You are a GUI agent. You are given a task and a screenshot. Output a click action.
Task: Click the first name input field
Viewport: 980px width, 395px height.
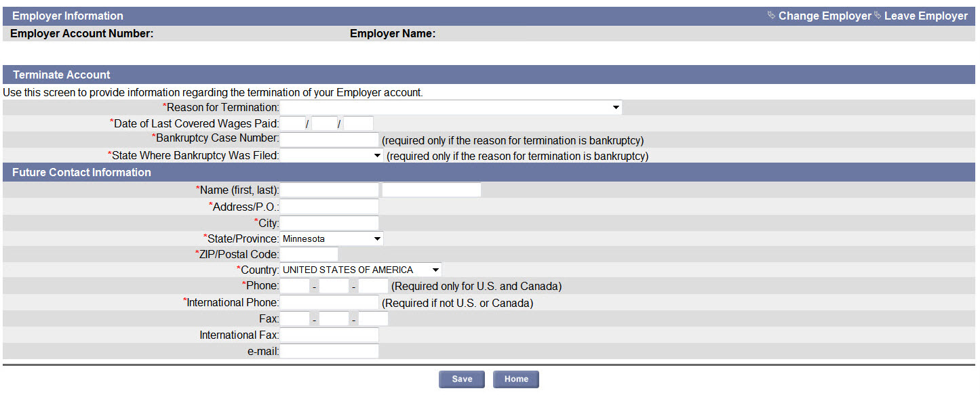(330, 190)
